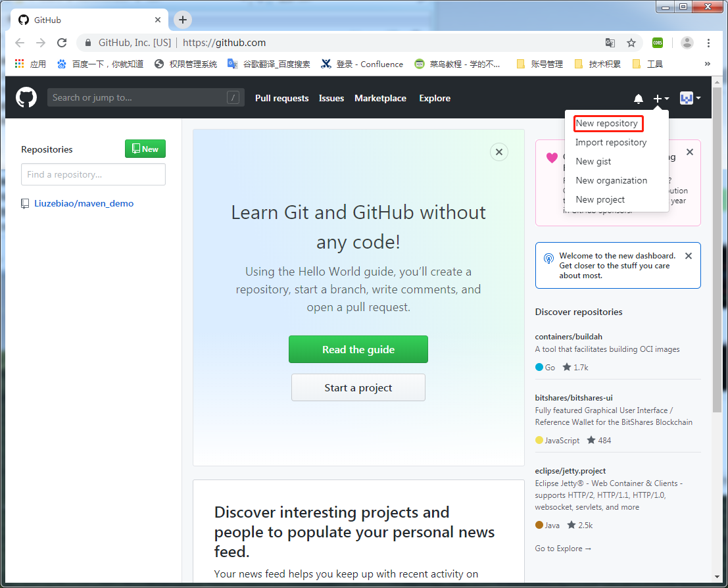The width and height of the screenshot is (728, 588).
Task: Open the Confluence login bookmark
Action: [362, 64]
